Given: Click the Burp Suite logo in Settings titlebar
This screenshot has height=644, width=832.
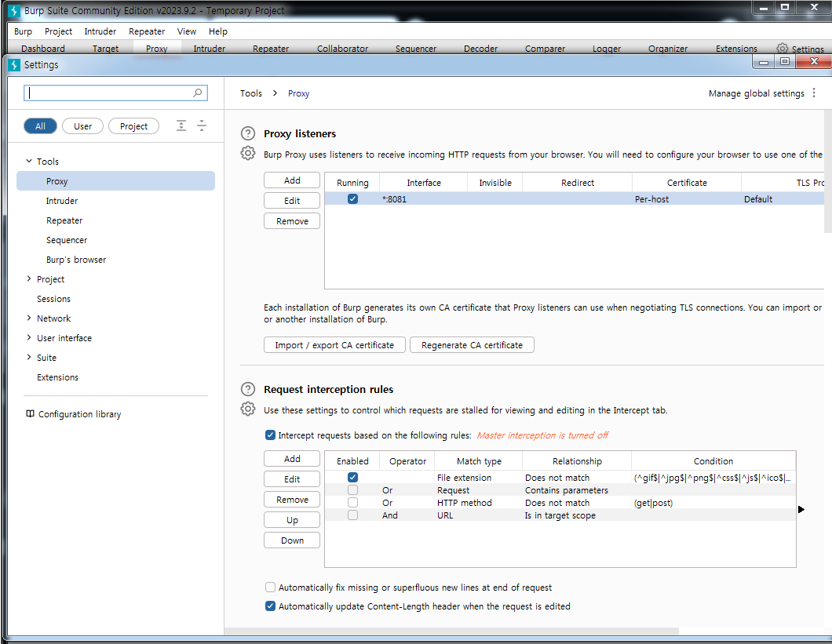Looking at the screenshot, I should tap(14, 65).
